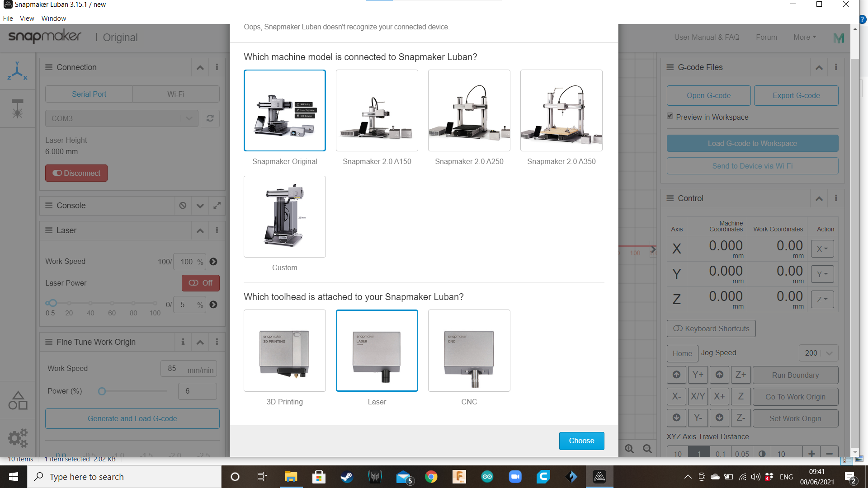Open Arduino from the Windows taskbar

pos(487,477)
